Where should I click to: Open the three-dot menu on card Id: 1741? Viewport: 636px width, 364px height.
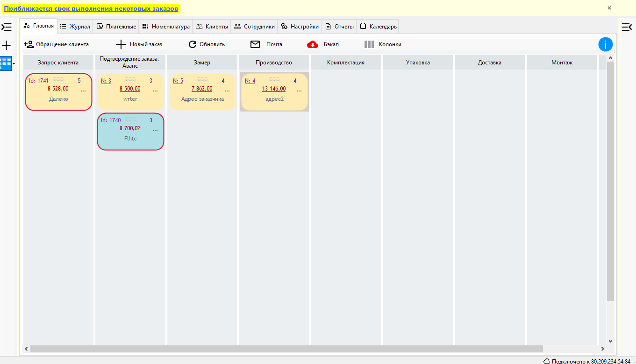(83, 91)
